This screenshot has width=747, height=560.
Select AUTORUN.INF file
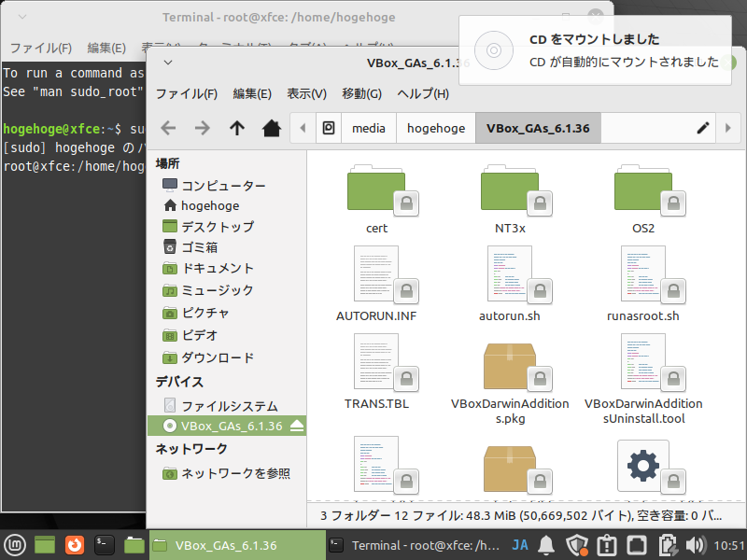[376, 285]
